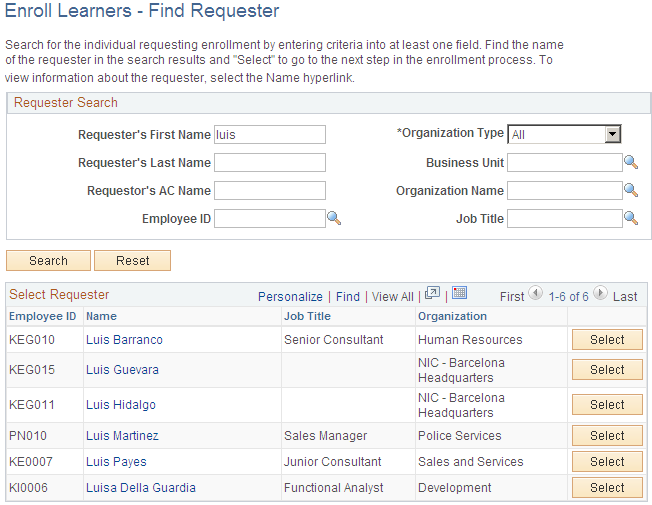Open Luisa Della Guardia name hyperlink
This screenshot has width=652, height=505.
coord(141,488)
